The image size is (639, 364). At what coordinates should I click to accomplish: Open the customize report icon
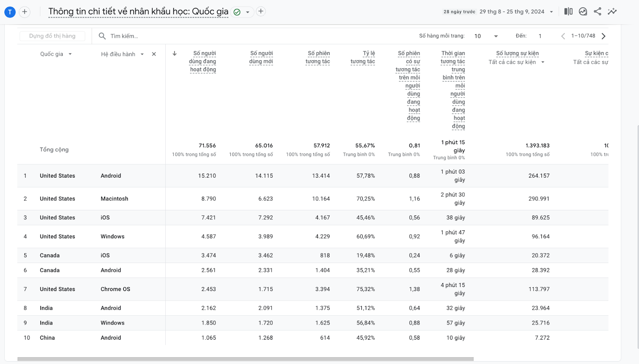[583, 12]
